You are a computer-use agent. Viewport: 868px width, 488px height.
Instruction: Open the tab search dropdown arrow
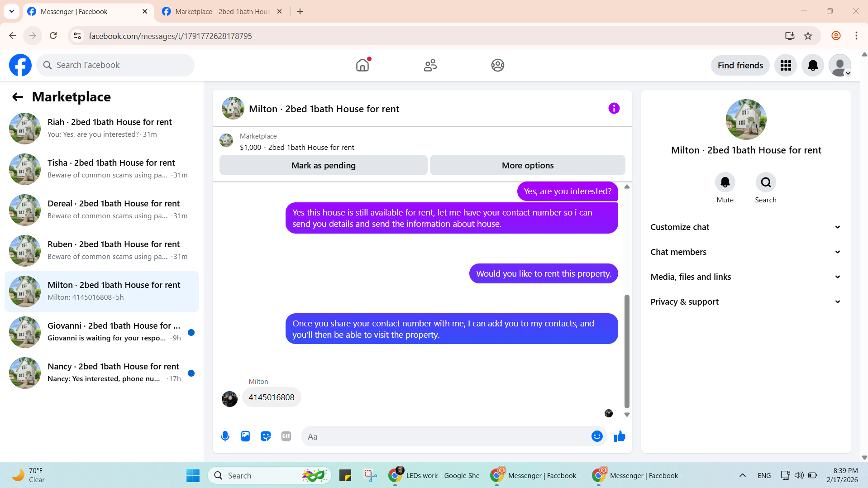12,11
